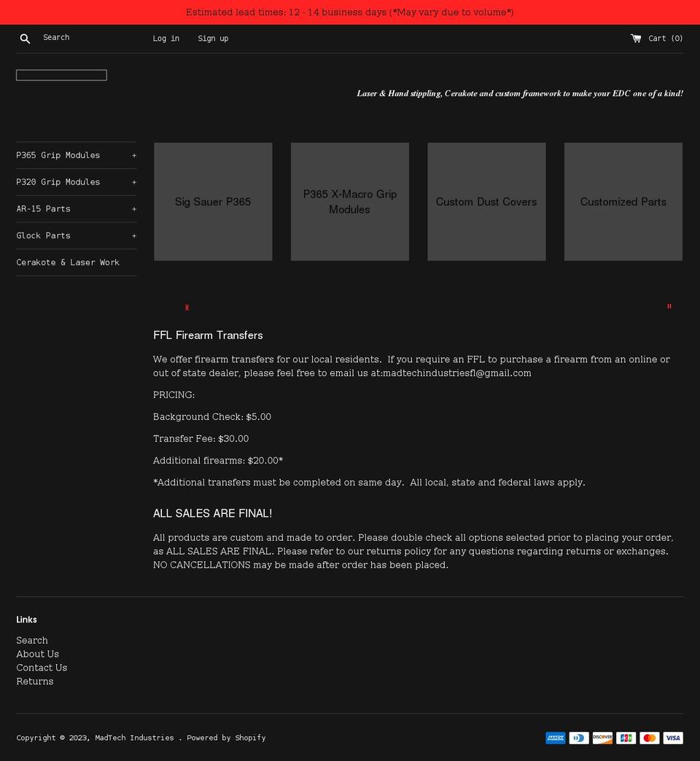Click the Transfer Fee: $30.00 line

coord(201,438)
